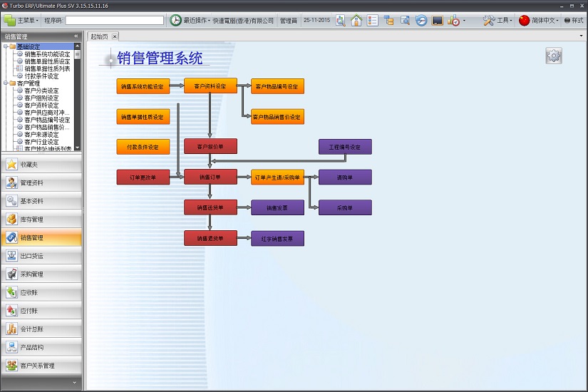Image resolution: width=588 pixels, height=392 pixels.
Task: Open 应收账 receivables module
Action: (x=41, y=293)
